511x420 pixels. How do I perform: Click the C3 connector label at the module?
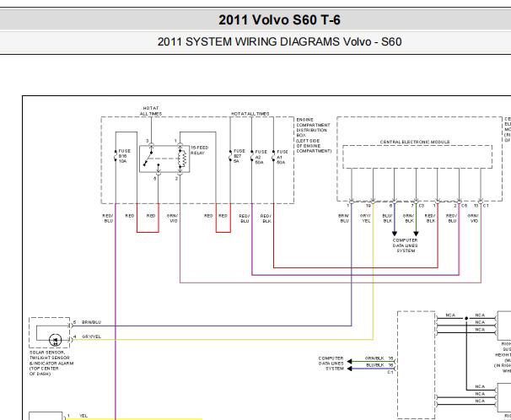(x=422, y=206)
